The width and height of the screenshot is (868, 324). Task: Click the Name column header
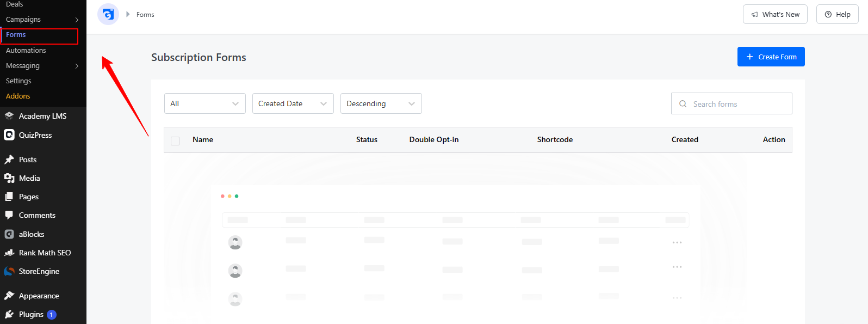click(203, 139)
